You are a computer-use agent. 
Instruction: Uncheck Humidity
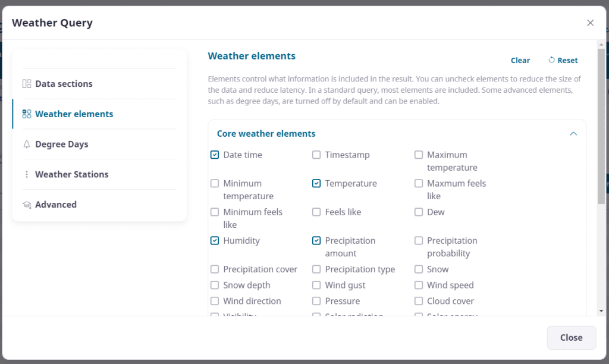pos(215,241)
